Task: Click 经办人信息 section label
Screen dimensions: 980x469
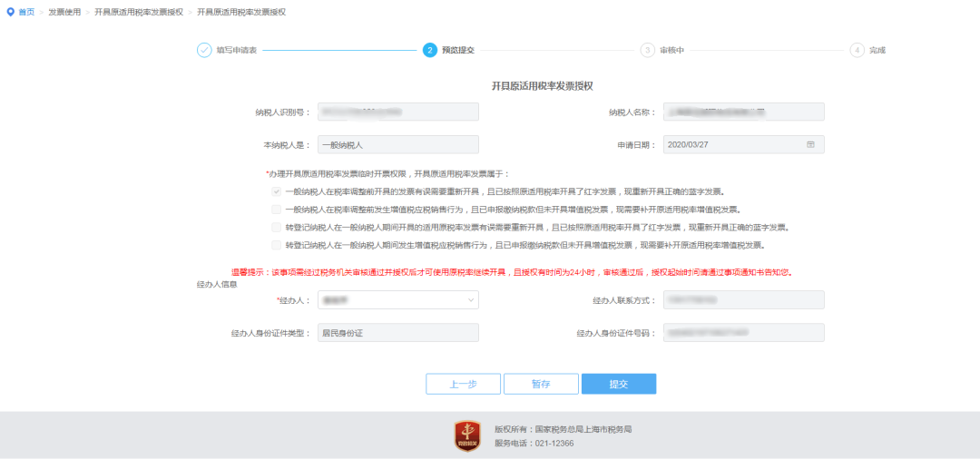Action: (x=217, y=284)
